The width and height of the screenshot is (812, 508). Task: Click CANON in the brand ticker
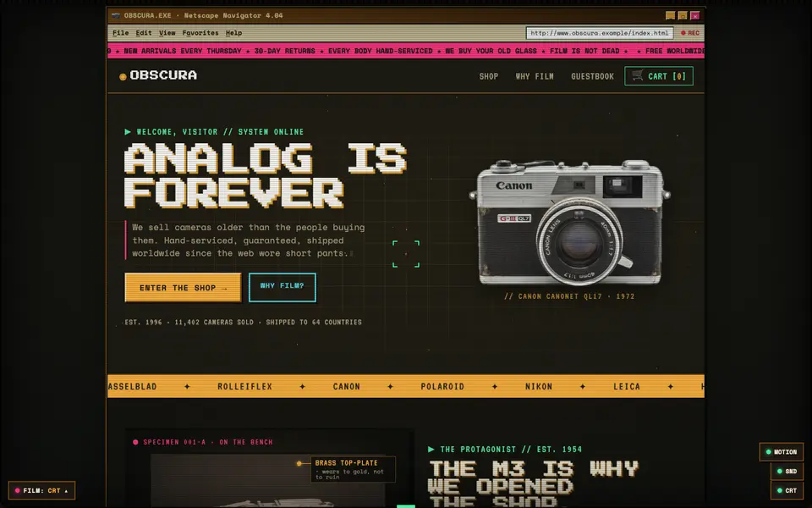pos(347,387)
